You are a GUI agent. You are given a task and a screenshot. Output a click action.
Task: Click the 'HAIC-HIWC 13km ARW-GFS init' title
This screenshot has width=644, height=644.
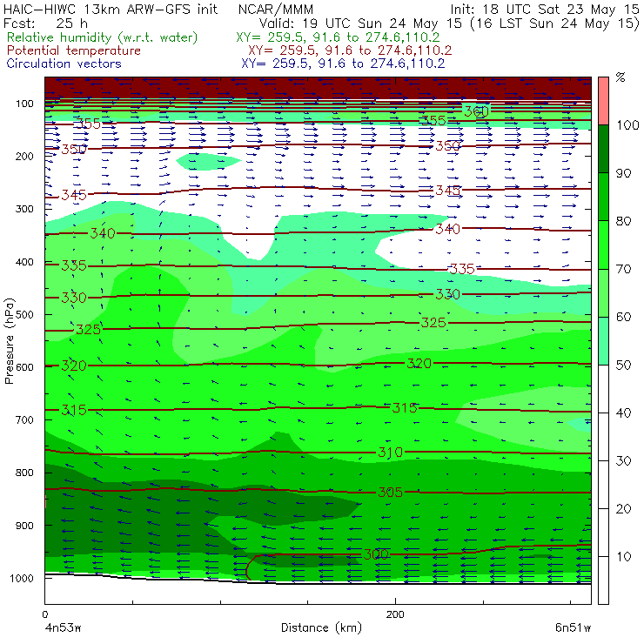(x=111, y=9)
